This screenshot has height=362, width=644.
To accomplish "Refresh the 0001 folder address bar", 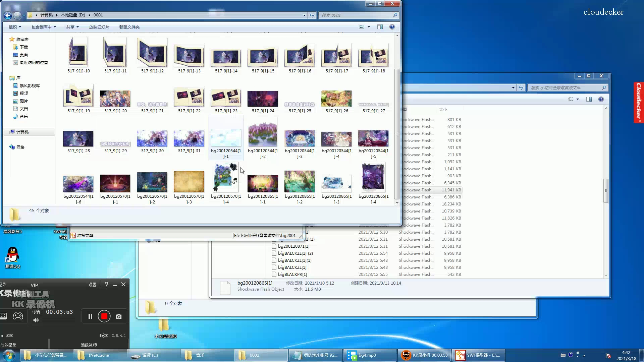I will click(x=312, y=15).
